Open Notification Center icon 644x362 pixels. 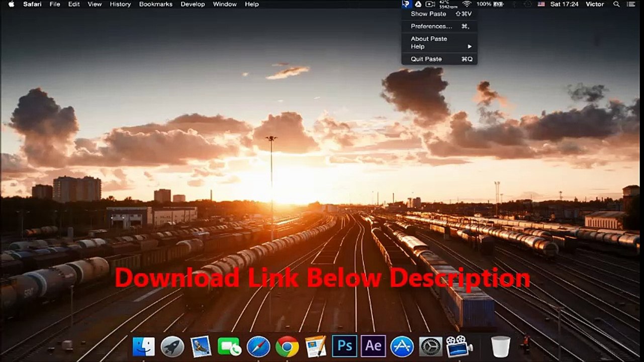632,4
